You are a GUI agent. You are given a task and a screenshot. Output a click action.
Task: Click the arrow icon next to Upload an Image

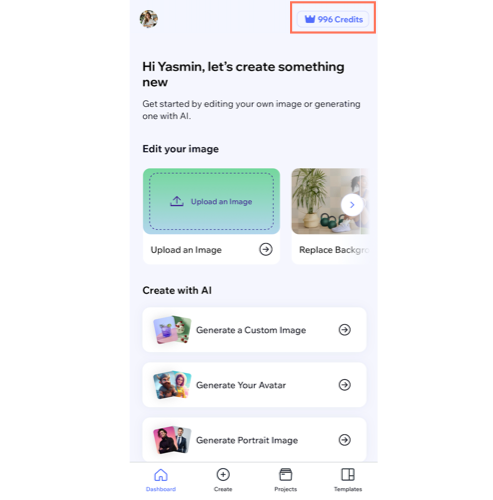click(x=266, y=249)
